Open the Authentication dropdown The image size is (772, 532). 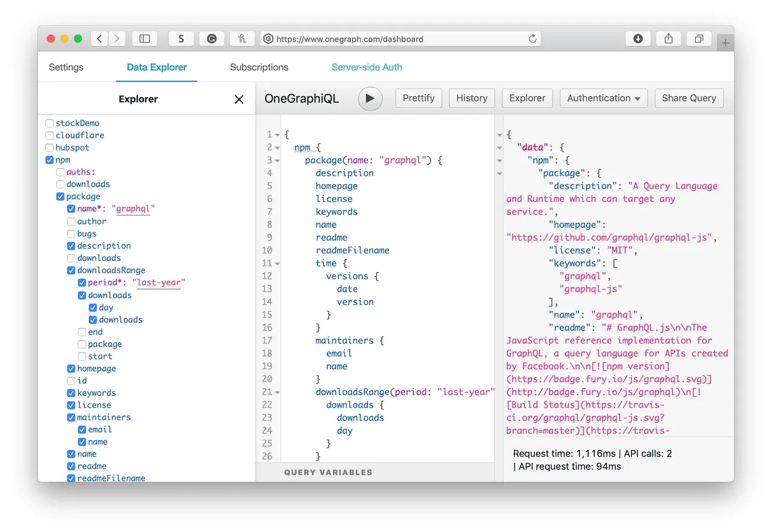click(x=604, y=98)
